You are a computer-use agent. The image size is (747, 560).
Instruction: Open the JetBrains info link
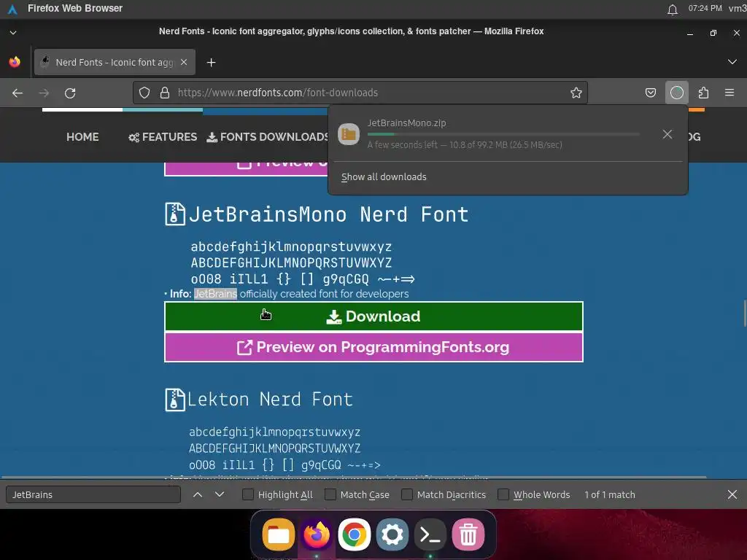[215, 294]
